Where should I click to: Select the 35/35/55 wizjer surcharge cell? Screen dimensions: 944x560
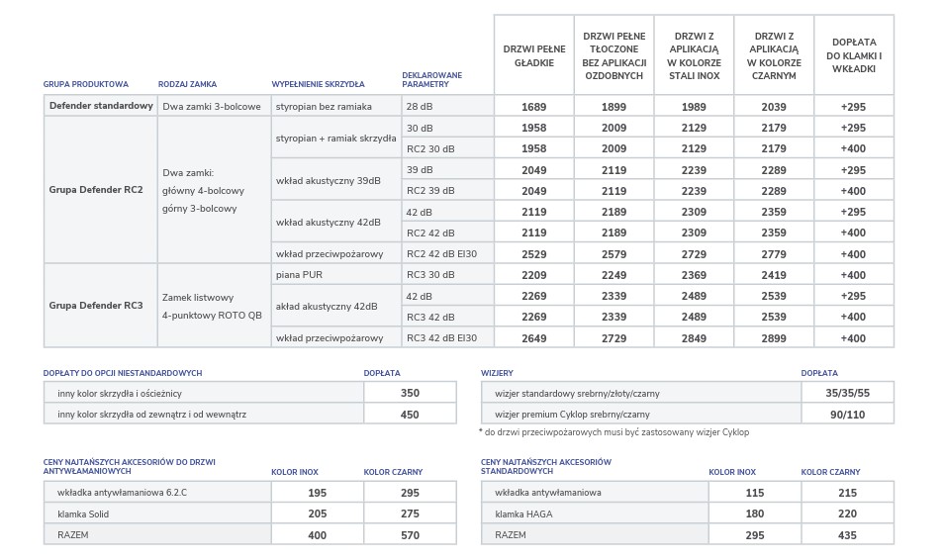[x=846, y=393]
